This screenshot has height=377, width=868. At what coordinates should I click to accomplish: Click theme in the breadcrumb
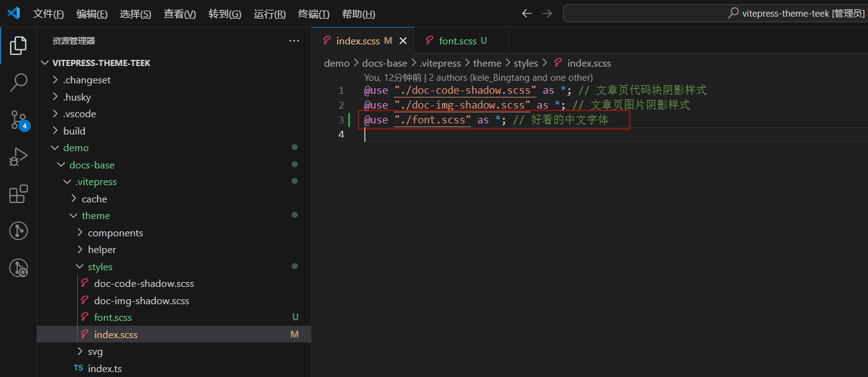pyautogui.click(x=487, y=63)
